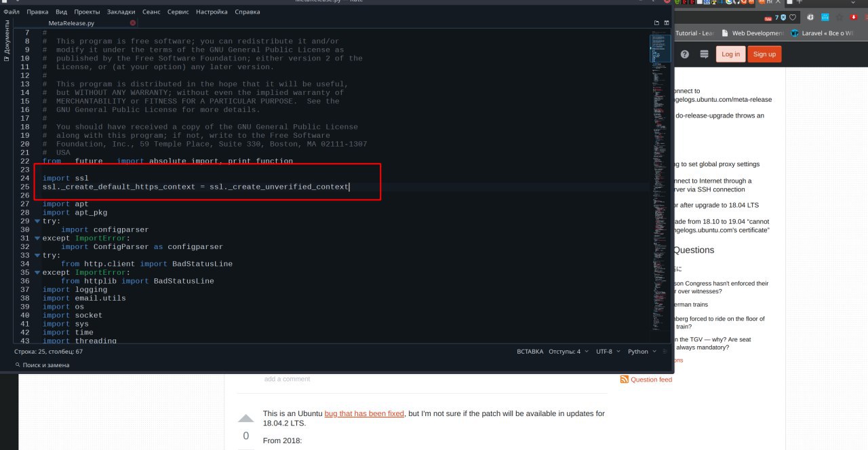Close the MetaRelease.py tab with red X
Image resolution: width=868 pixels, height=450 pixels.
pyautogui.click(x=133, y=23)
